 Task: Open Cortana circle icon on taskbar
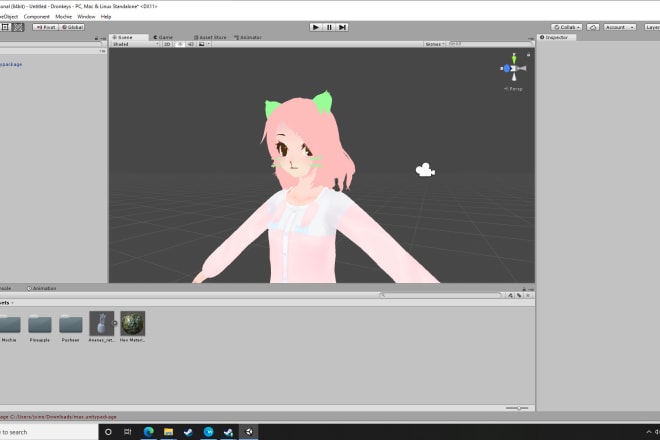(x=108, y=432)
